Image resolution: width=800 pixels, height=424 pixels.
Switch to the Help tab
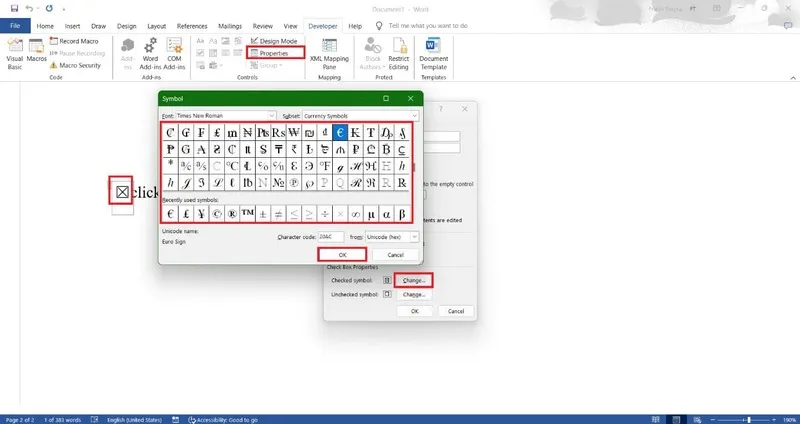[355, 26]
